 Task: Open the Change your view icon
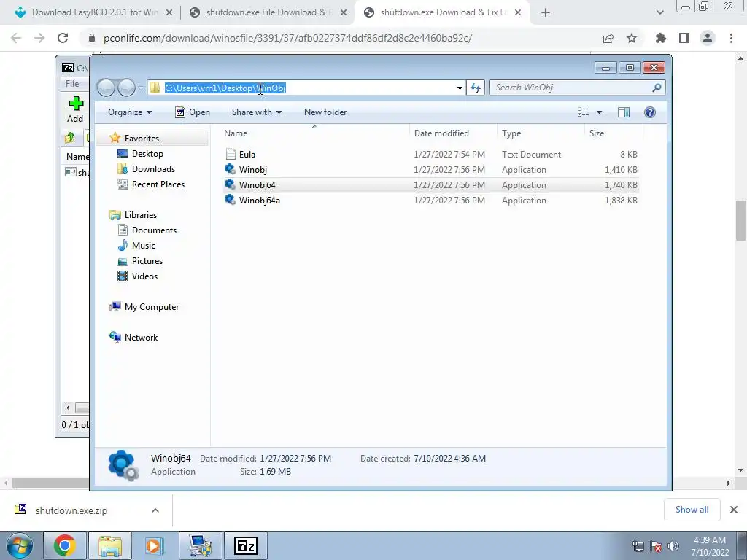584,112
